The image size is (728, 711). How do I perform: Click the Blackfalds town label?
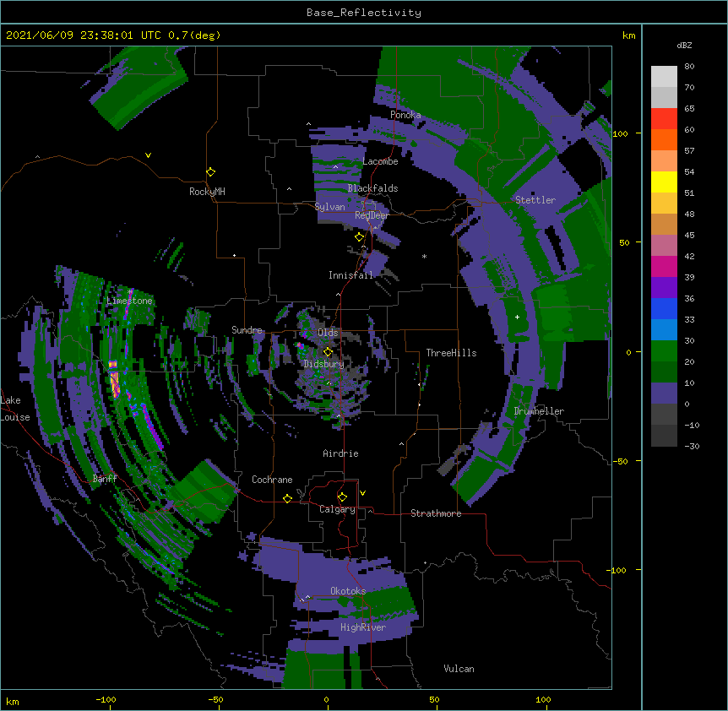tap(372, 188)
